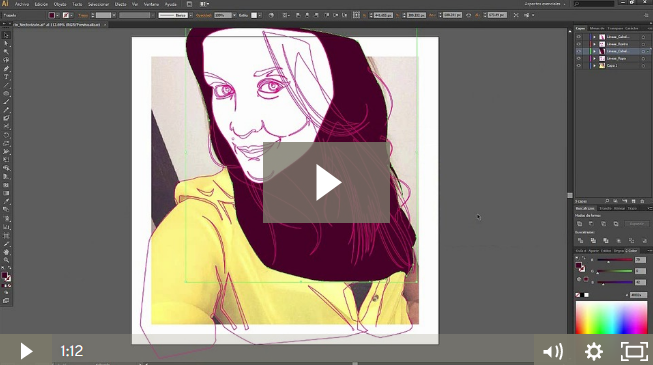
Task: Hide the Lineas_Ropa layer
Action: pyautogui.click(x=578, y=58)
